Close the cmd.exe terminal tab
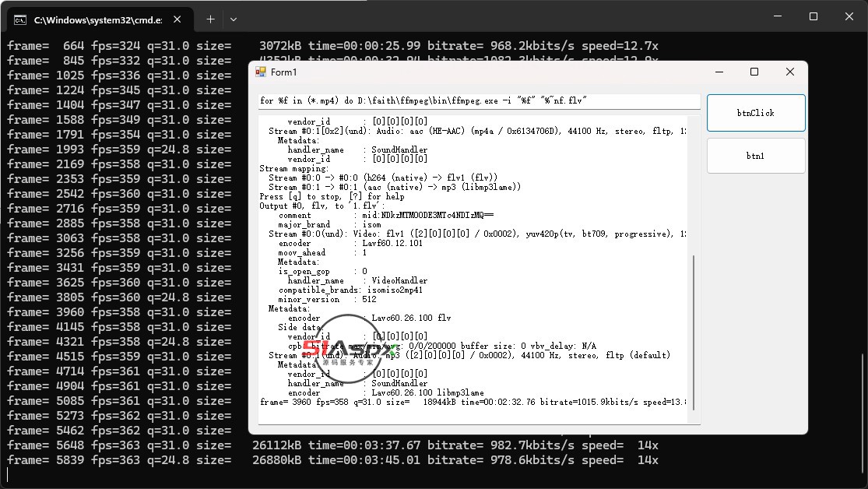Image resolution: width=868 pixels, height=489 pixels. (177, 19)
